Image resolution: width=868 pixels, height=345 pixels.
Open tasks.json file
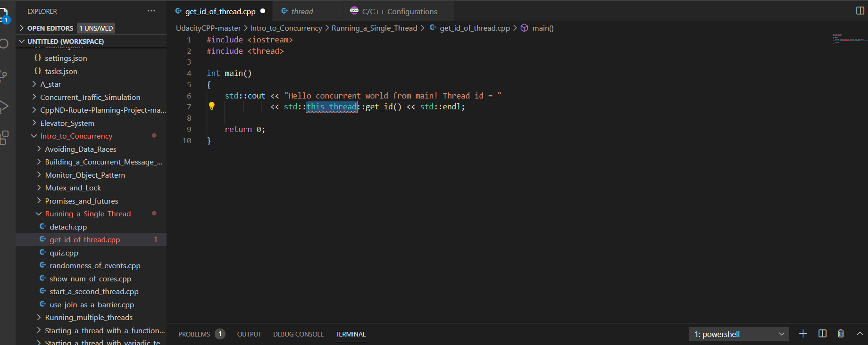[x=61, y=72]
